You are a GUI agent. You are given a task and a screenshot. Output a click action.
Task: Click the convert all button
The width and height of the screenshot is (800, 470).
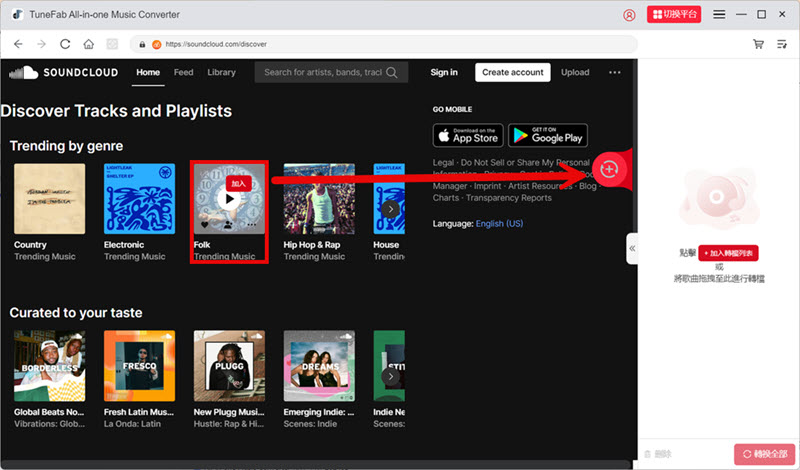pos(764,454)
